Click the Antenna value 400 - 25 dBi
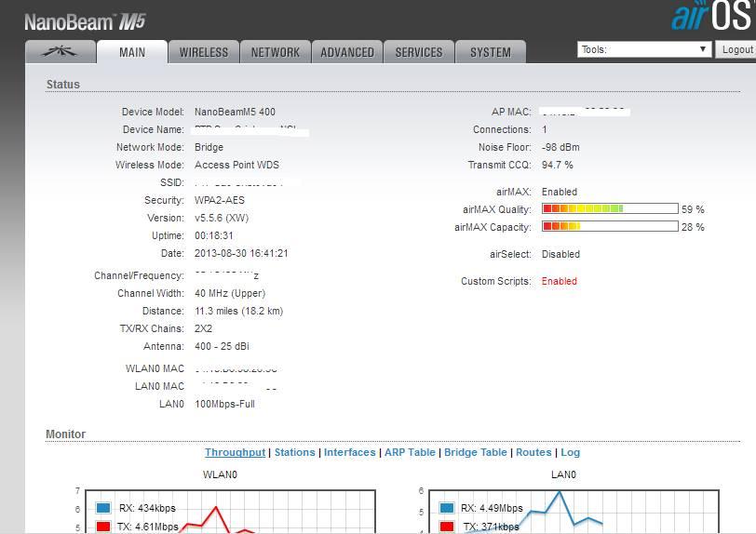 222,346
